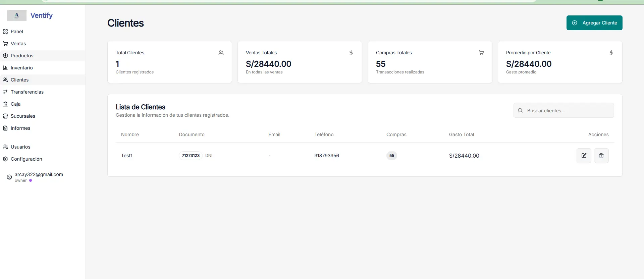Open the Configuración settings page
Image resolution: width=644 pixels, height=279 pixels.
pyautogui.click(x=26, y=159)
